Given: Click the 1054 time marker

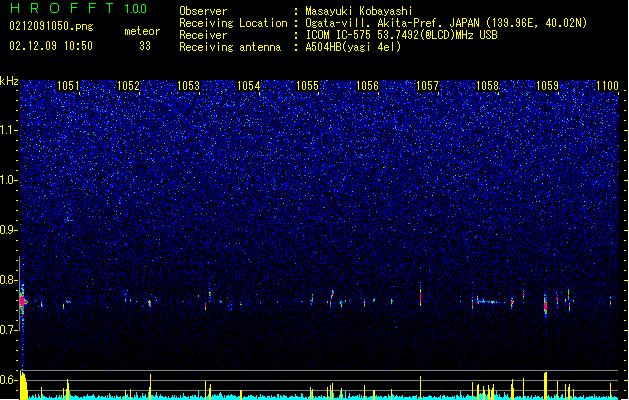Looking at the screenshot, I should click(248, 86).
